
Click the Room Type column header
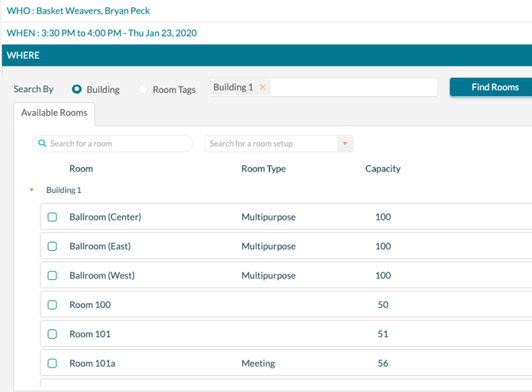[x=264, y=169]
